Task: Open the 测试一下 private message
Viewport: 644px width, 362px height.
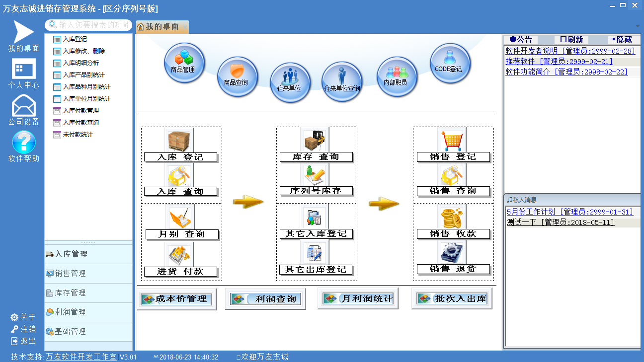Action: click(x=561, y=222)
